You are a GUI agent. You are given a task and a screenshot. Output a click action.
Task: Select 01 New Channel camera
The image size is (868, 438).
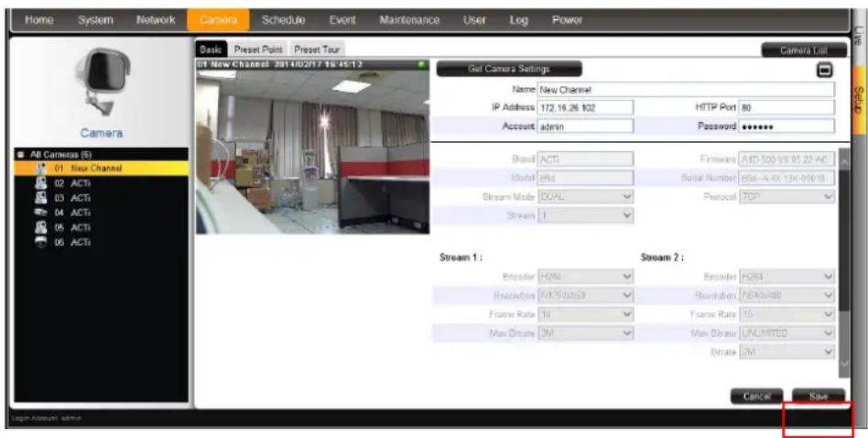coord(102,168)
